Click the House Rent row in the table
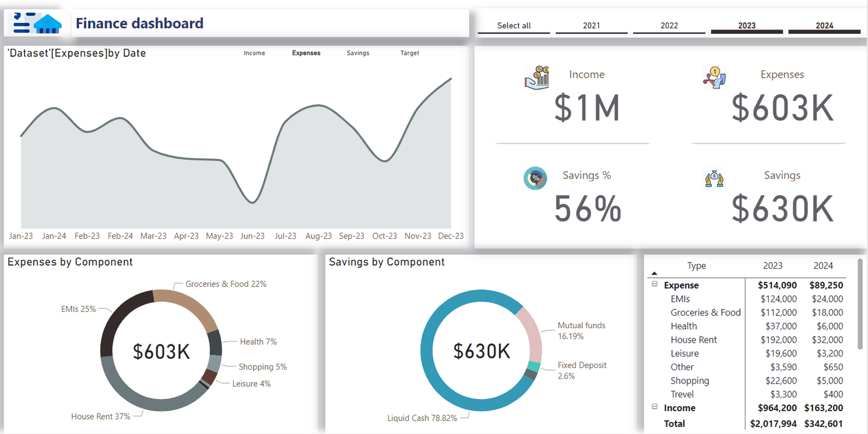The height and width of the screenshot is (434, 868). (x=693, y=340)
